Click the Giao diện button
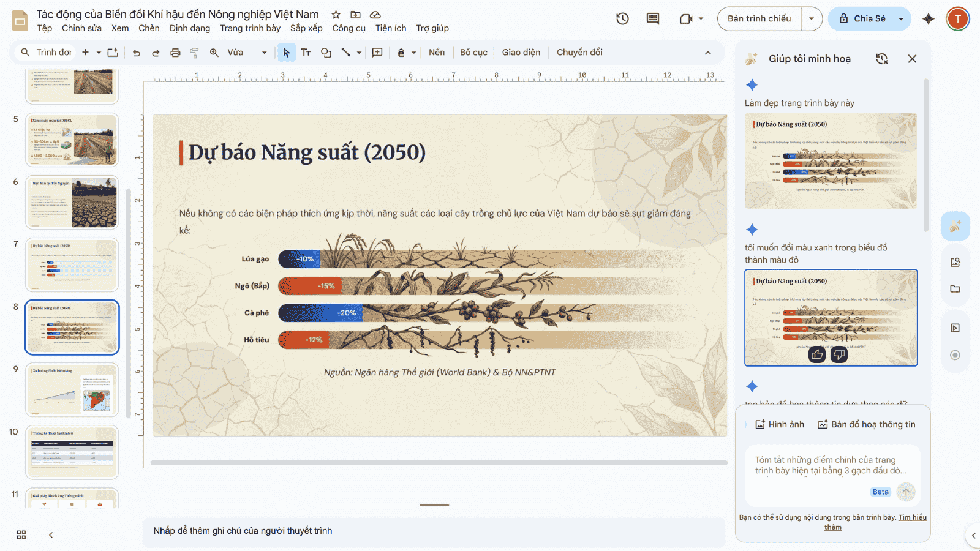980x551 pixels. (x=521, y=53)
